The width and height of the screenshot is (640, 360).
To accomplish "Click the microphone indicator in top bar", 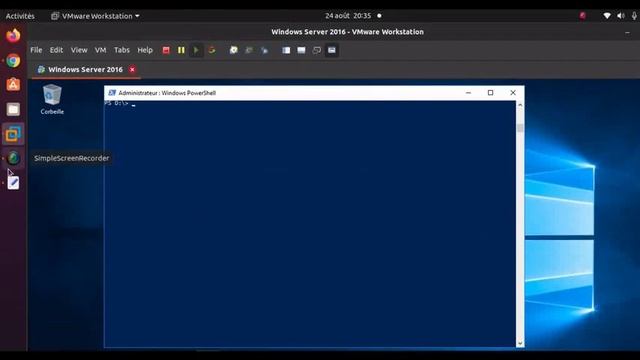I will click(x=634, y=16).
